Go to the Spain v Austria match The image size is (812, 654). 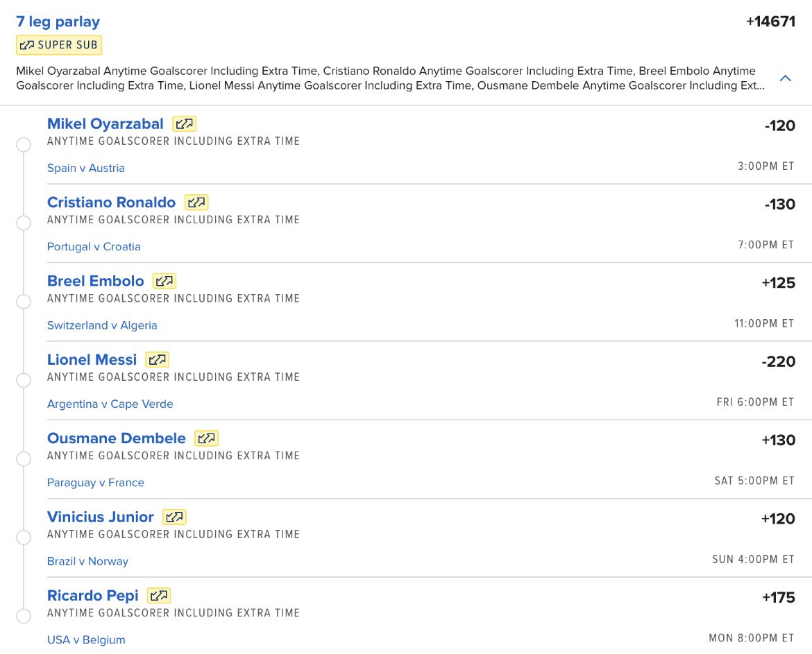coord(86,168)
